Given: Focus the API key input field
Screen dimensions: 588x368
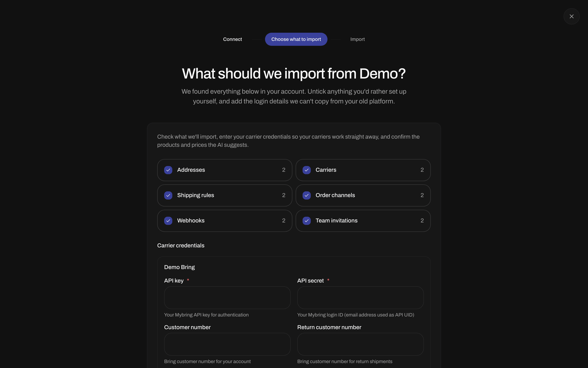Looking at the screenshot, I should [227, 297].
